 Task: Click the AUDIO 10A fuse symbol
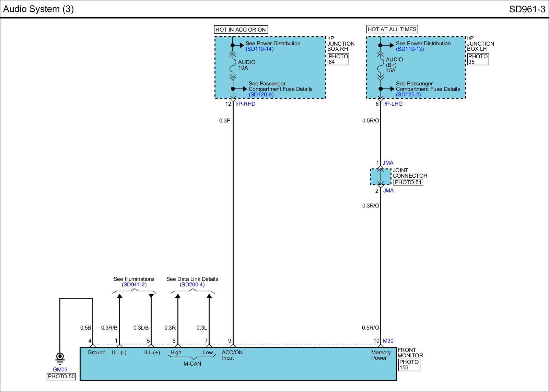[233, 65]
